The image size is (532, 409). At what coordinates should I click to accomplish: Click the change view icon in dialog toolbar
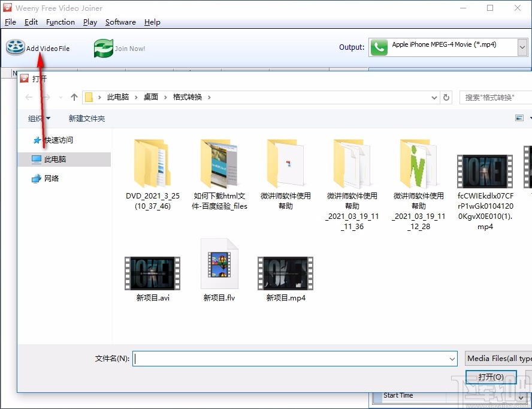[x=519, y=118]
